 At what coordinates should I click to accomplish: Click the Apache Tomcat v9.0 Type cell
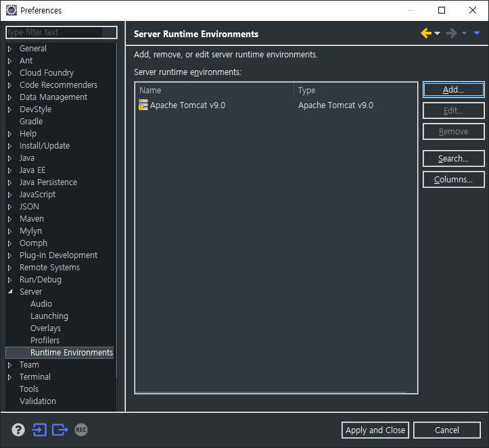pyautogui.click(x=335, y=105)
